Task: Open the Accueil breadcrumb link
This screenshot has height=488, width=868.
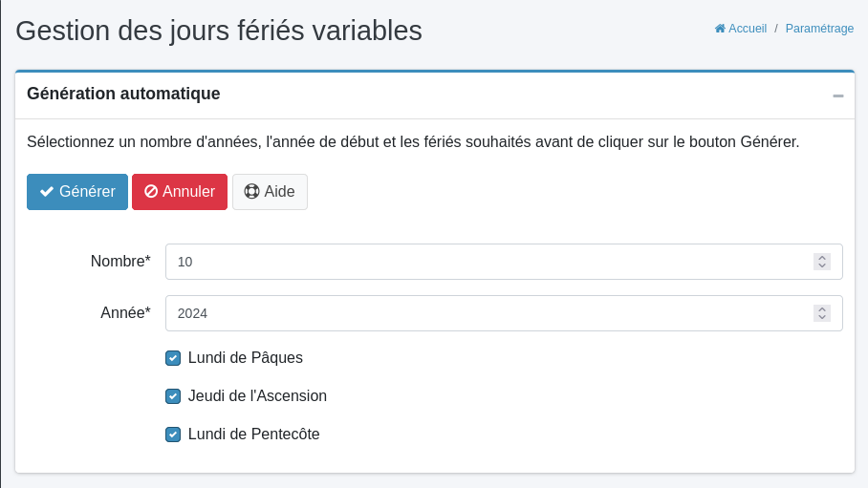Action: (748, 29)
